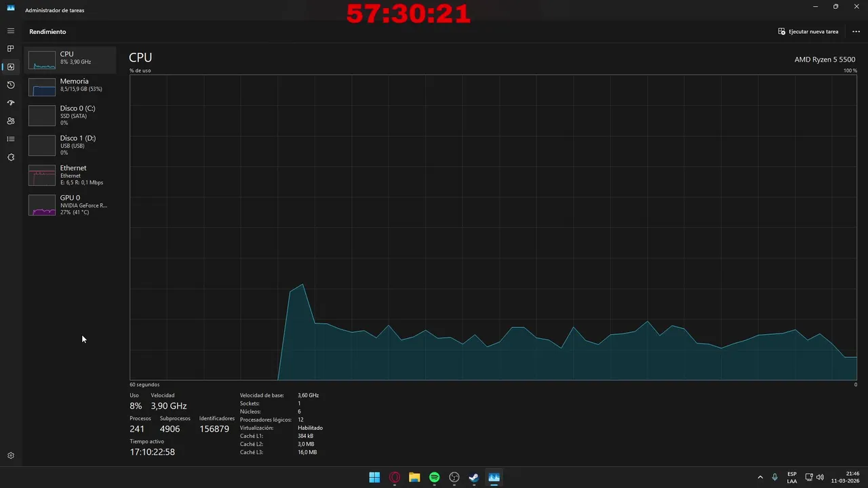Click the Rendimiento page heading
Viewport: 868px width, 488px height.
point(47,32)
